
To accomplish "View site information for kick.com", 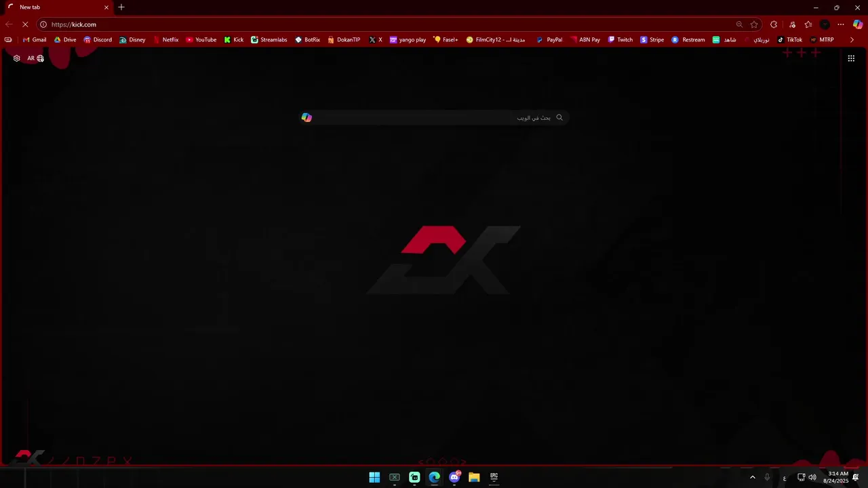I will (43, 24).
